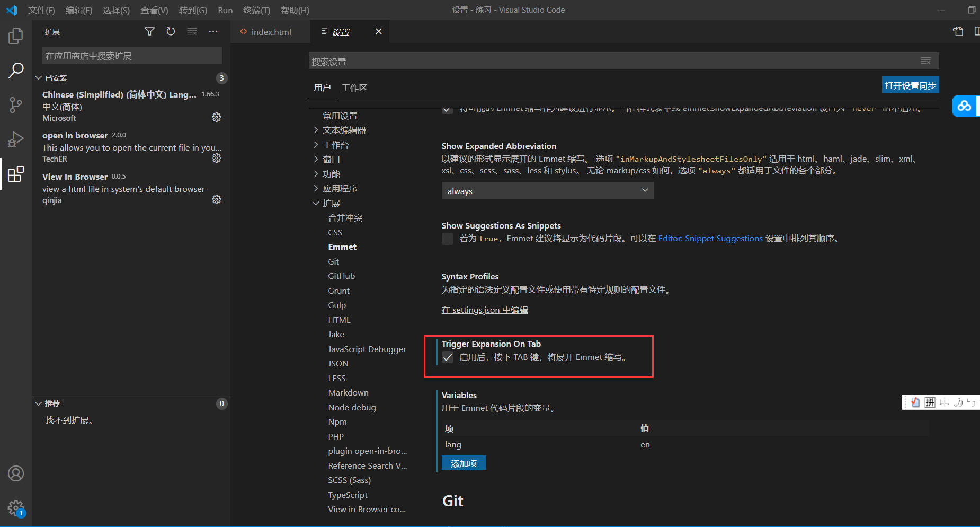Select the open in browser extension entry
Image resolution: width=980 pixels, height=527 pixels.
[131, 147]
